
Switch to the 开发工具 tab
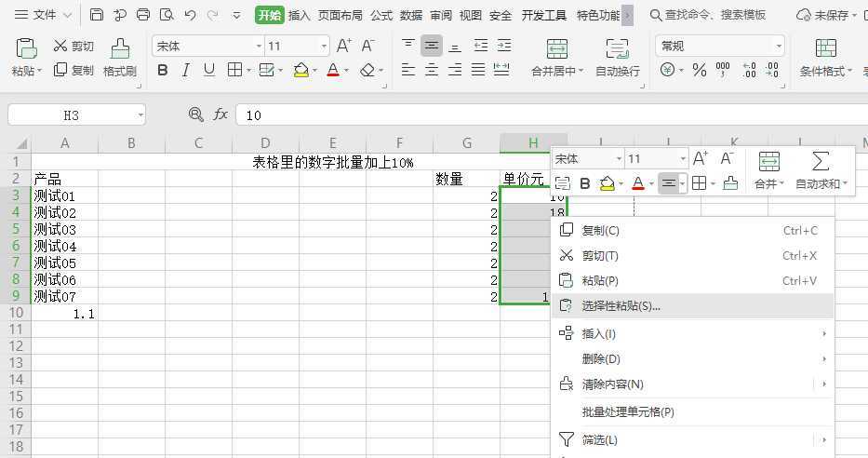tap(543, 16)
